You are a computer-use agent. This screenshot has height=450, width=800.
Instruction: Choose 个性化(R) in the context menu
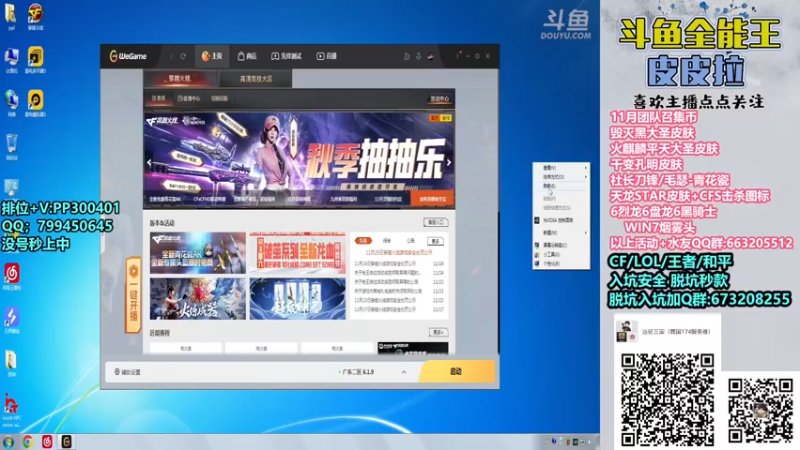pos(561,264)
